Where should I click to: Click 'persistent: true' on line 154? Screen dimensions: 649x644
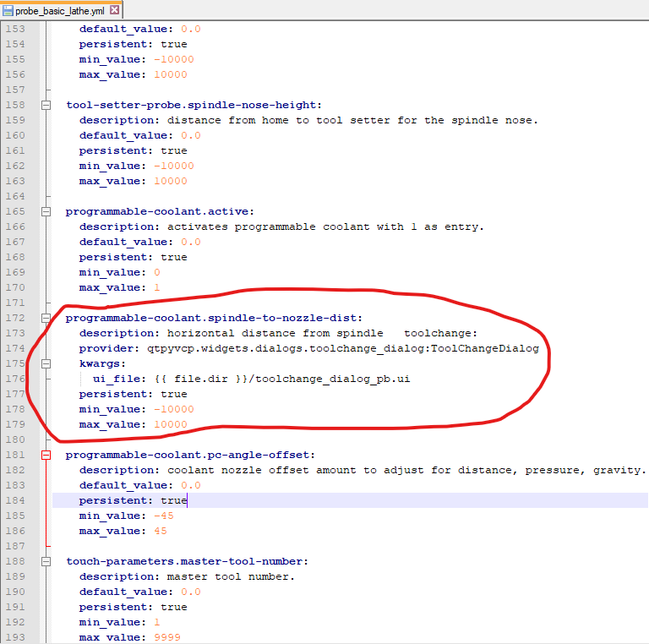tap(134, 44)
